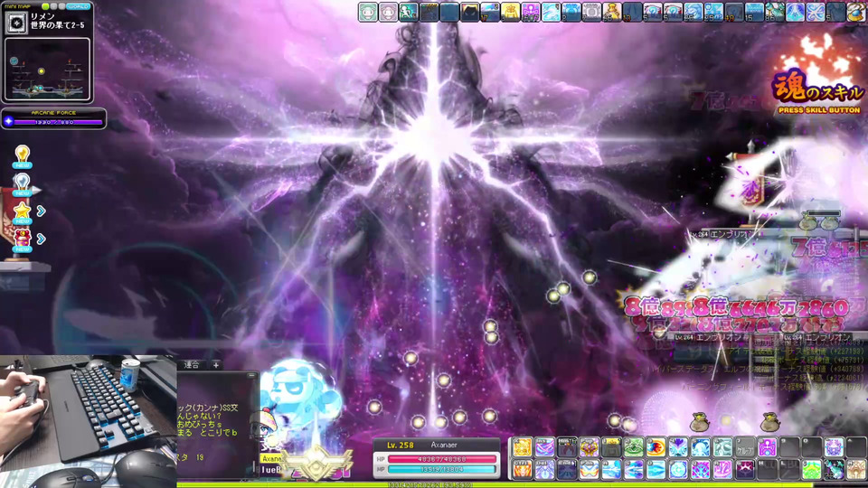This screenshot has width=868, height=488.
Task: Minimize the chat window
Action: point(251,376)
